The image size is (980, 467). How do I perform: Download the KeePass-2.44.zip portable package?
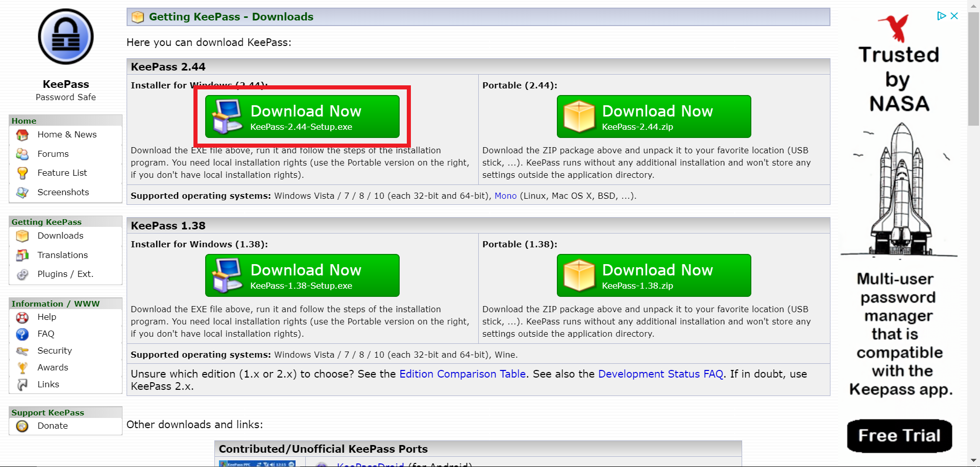pyautogui.click(x=654, y=116)
